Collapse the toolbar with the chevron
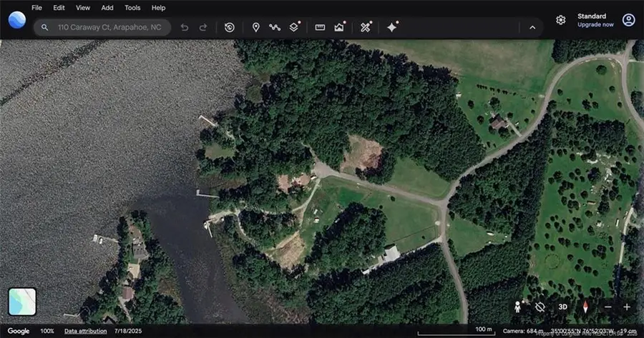This screenshot has width=644, height=338. (x=532, y=27)
